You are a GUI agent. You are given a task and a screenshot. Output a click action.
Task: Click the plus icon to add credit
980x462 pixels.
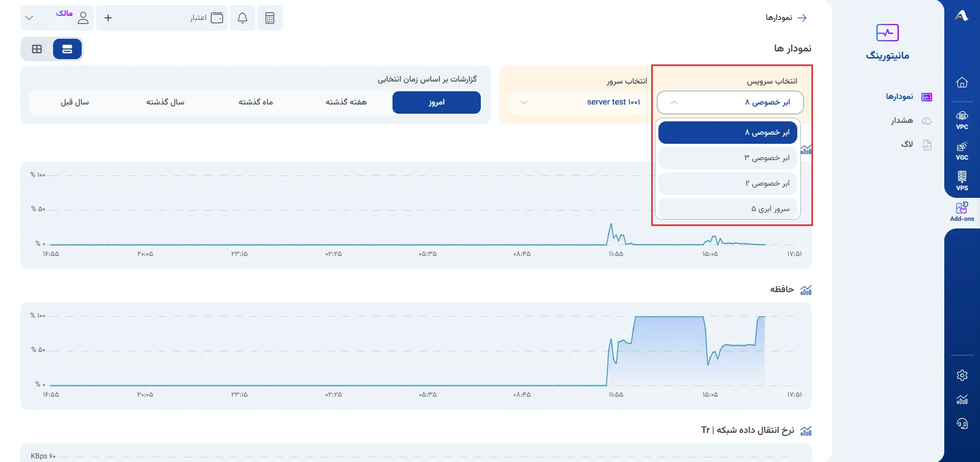(x=108, y=18)
